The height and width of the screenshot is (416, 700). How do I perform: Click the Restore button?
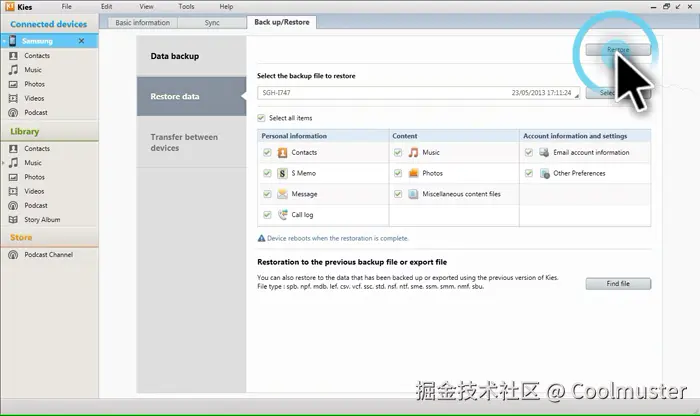tap(618, 50)
